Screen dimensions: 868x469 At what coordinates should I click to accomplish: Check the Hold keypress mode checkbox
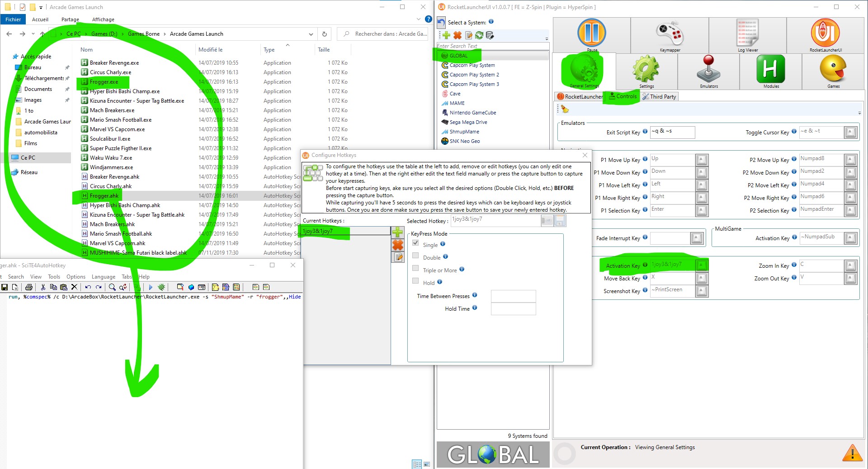[x=415, y=281]
